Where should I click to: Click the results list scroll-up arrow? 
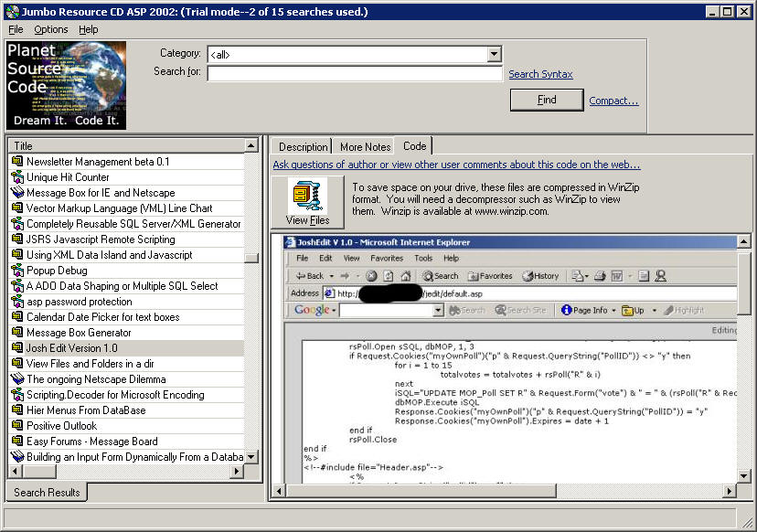251,145
